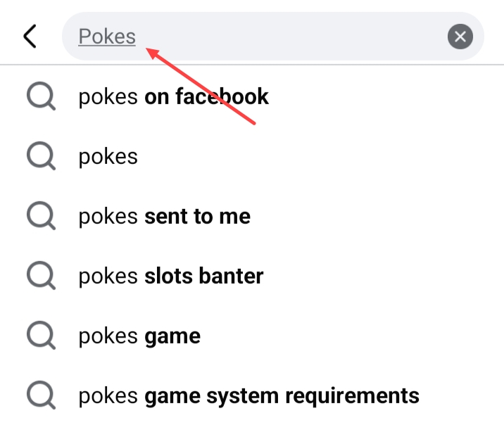Pick the 'pokes game' suggestion
The image size is (504, 425).
[139, 336]
